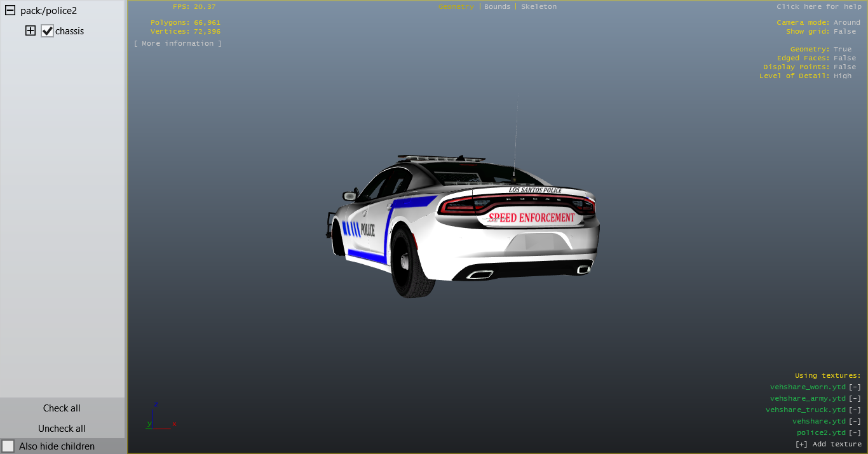Switch to the Skeleton view tab

538,6
